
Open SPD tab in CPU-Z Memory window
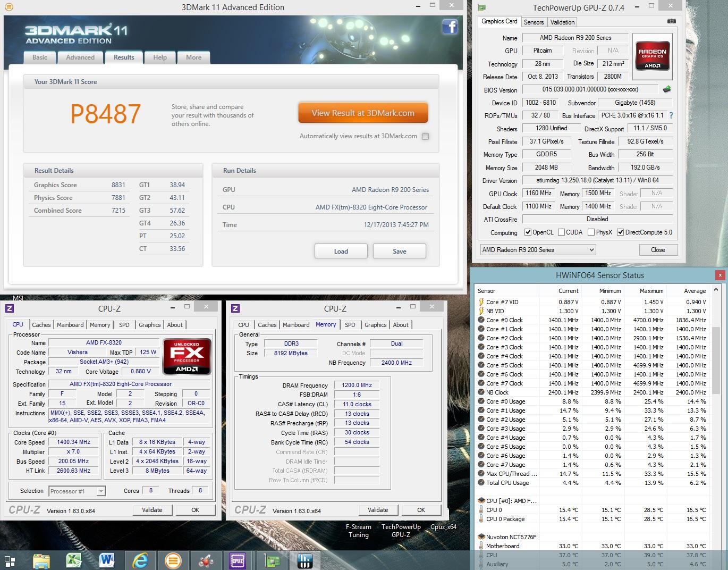tap(350, 325)
